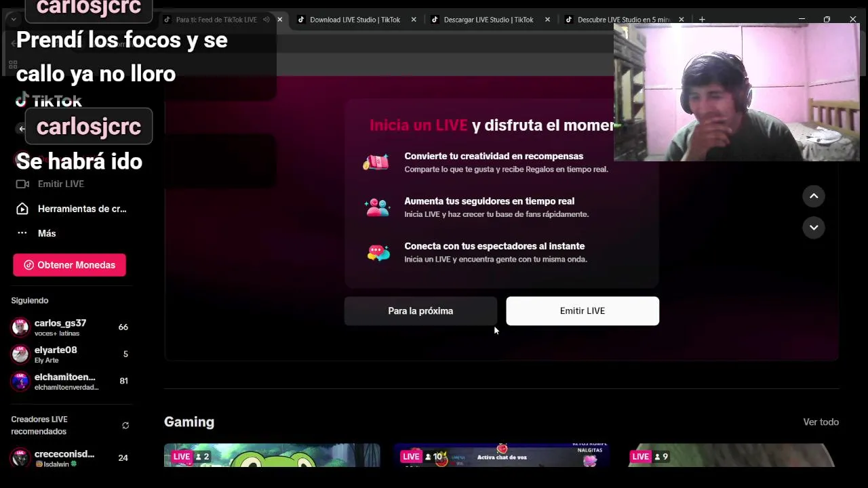Click 'voces+ latinas' subtitle
Screen dimensions: 868x488
(x=57, y=333)
